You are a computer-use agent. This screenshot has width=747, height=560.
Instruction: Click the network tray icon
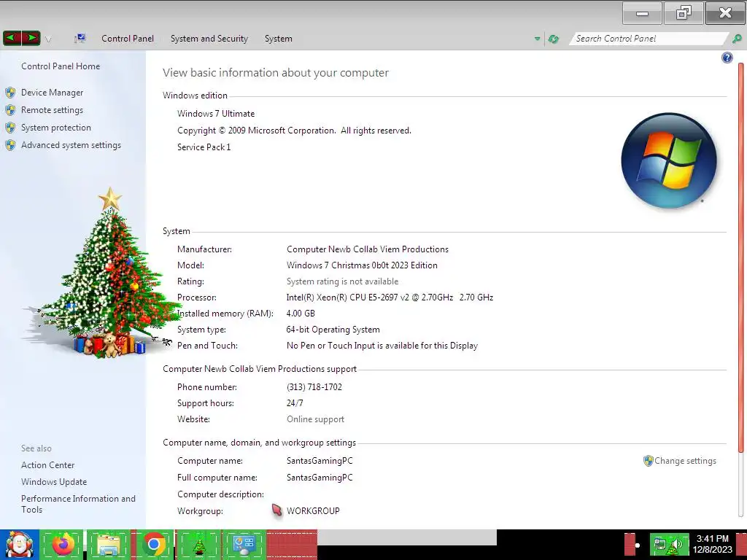click(x=659, y=545)
